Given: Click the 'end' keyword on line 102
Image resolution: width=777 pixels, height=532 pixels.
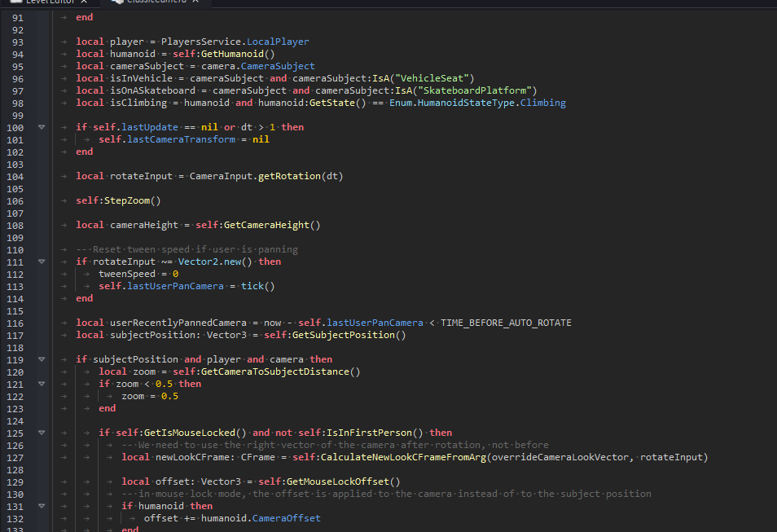Looking at the screenshot, I should 84,152.
